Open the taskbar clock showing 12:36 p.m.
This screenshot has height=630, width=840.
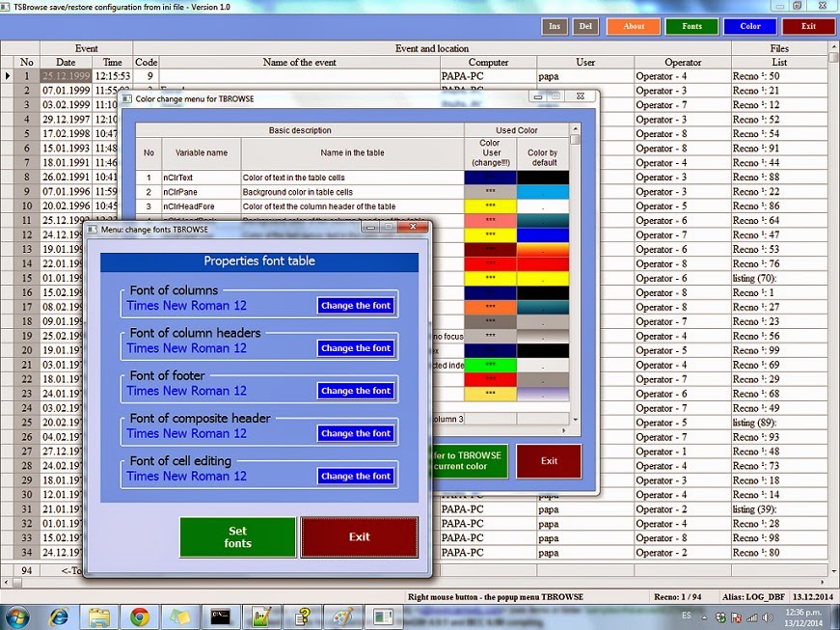[803, 617]
